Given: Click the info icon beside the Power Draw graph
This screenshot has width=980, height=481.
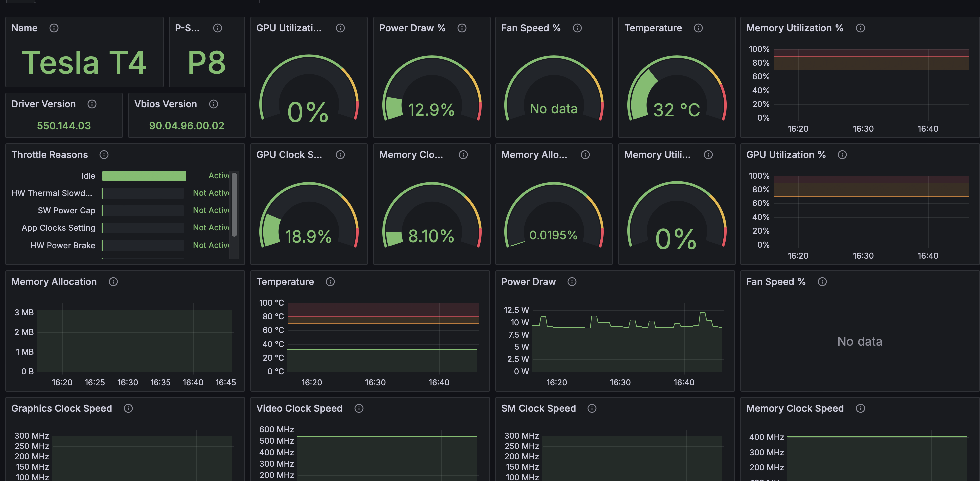Looking at the screenshot, I should coord(572,282).
